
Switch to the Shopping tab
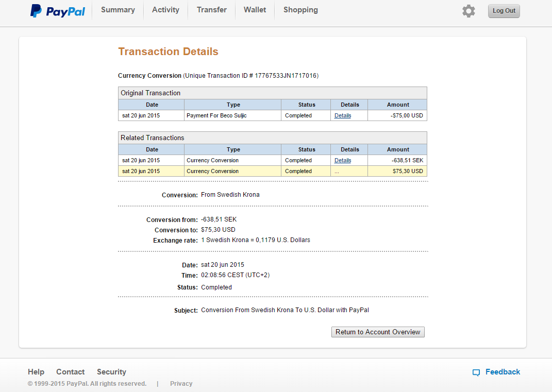coord(300,10)
